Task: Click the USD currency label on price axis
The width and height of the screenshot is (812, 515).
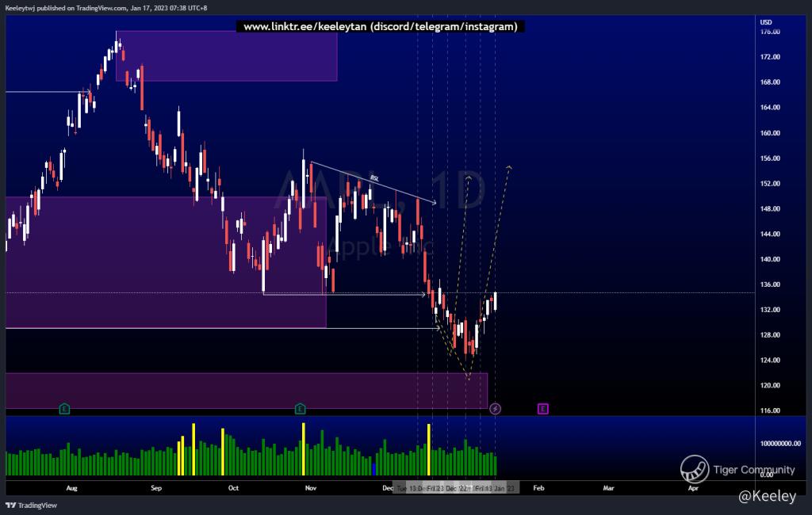Action: (766, 22)
